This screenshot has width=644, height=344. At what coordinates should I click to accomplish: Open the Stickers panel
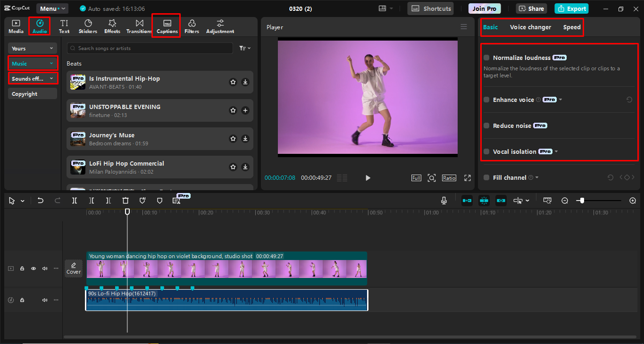click(x=88, y=26)
